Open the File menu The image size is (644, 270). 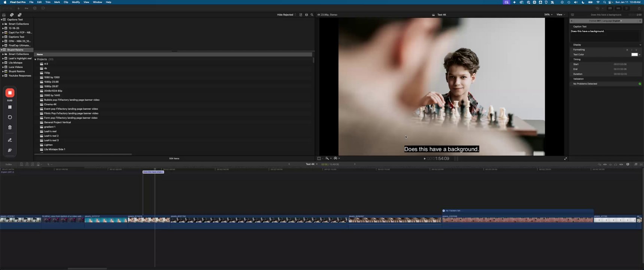pyautogui.click(x=31, y=2)
